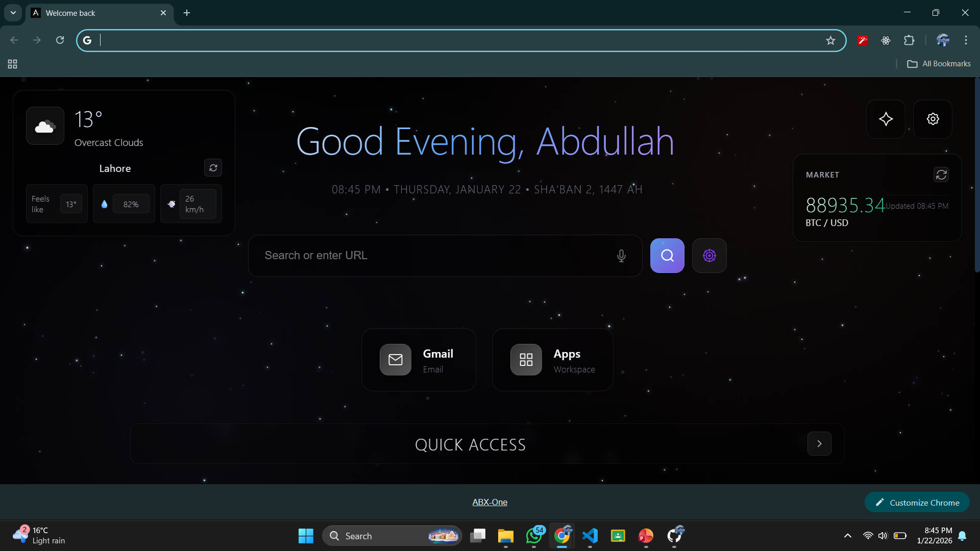Image resolution: width=980 pixels, height=551 pixels.
Task: Click the bookmark star in the address bar
Action: pyautogui.click(x=831, y=40)
